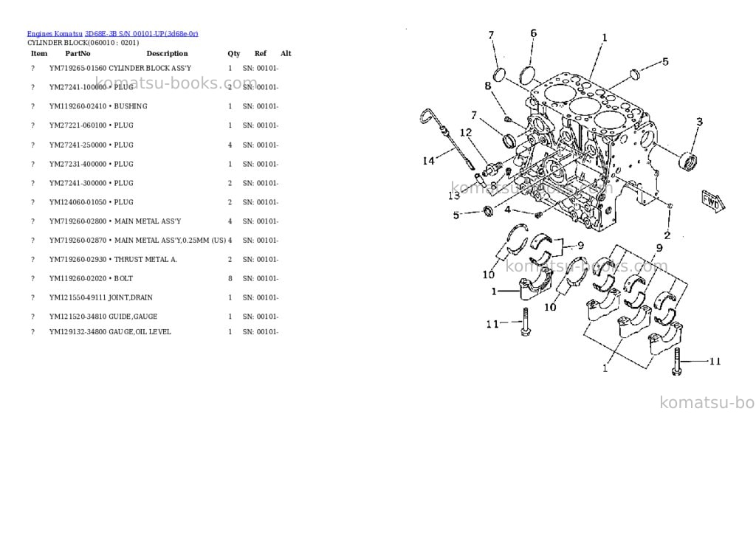
Task: Select the CYLINDER BLOCK(060010 : 0201) title
Action: pyautogui.click(x=83, y=42)
